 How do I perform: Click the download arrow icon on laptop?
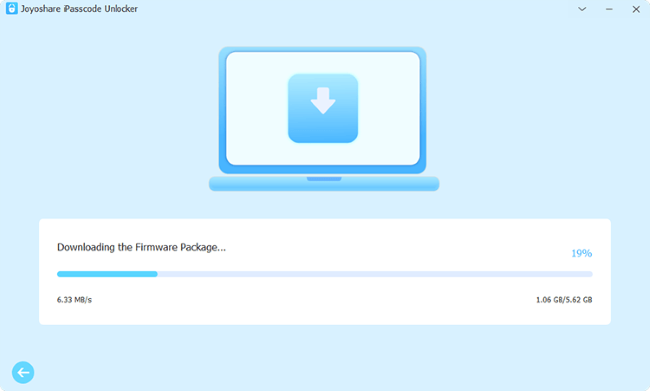323,108
